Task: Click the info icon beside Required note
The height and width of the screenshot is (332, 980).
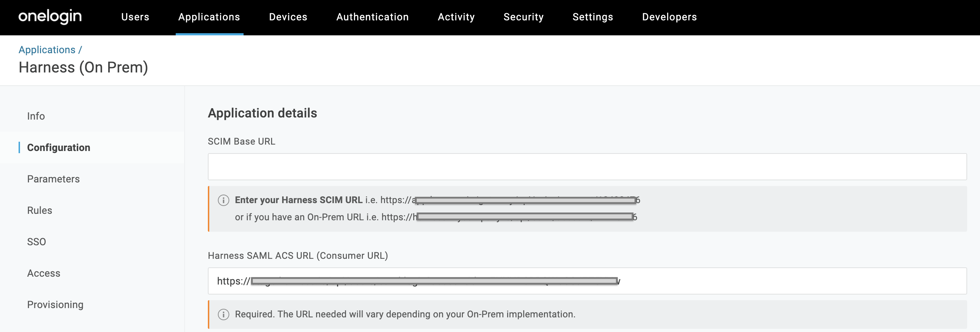Action: [x=223, y=315]
